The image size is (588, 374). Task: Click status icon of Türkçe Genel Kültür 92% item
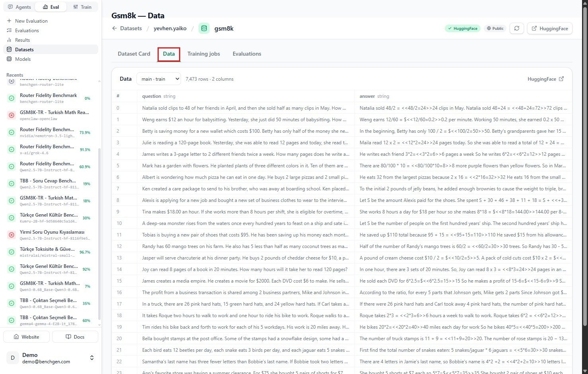coord(12,269)
